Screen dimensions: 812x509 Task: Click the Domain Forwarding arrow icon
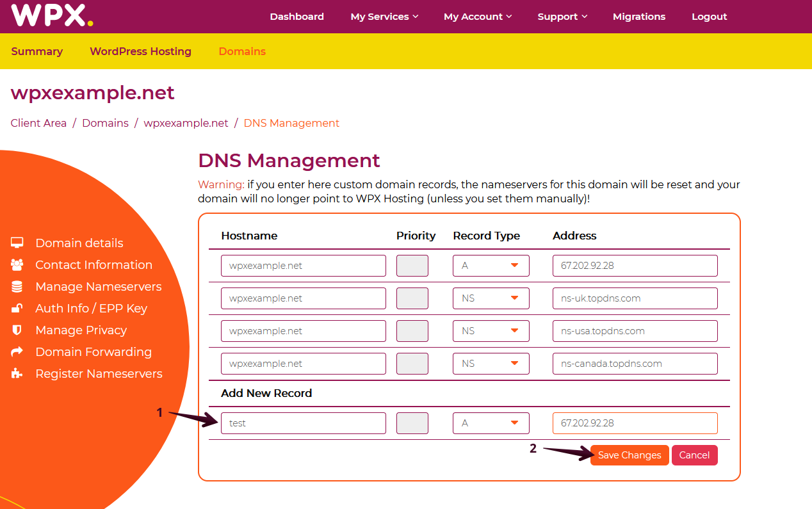coord(17,351)
